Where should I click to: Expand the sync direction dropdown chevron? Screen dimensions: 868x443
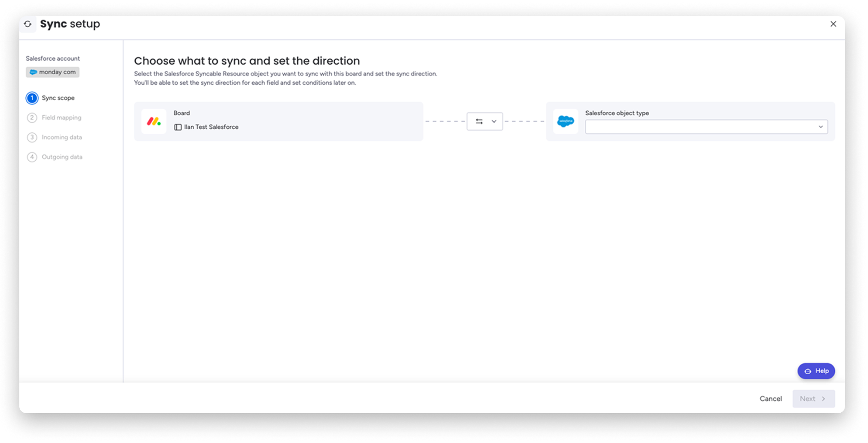coord(494,121)
